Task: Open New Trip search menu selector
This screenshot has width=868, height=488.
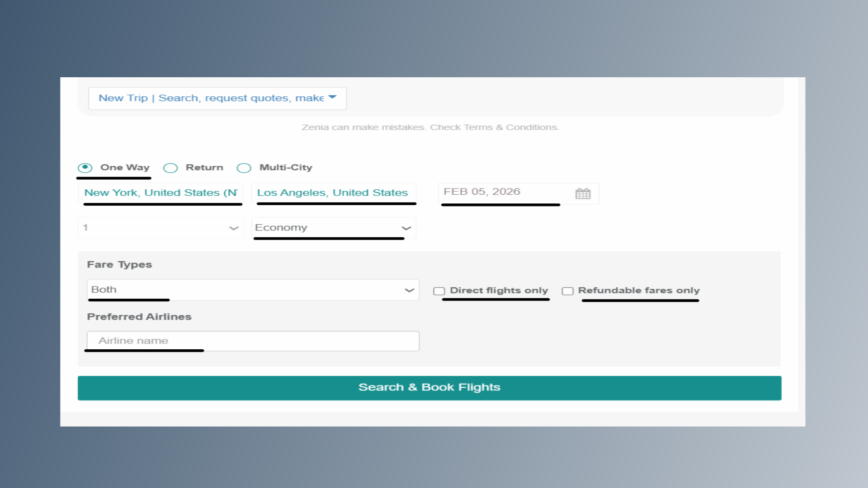Action: [x=212, y=99]
